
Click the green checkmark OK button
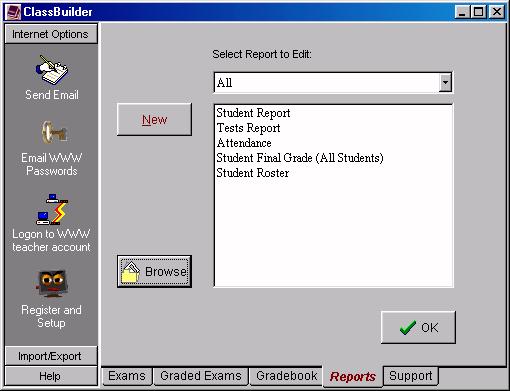[418, 327]
